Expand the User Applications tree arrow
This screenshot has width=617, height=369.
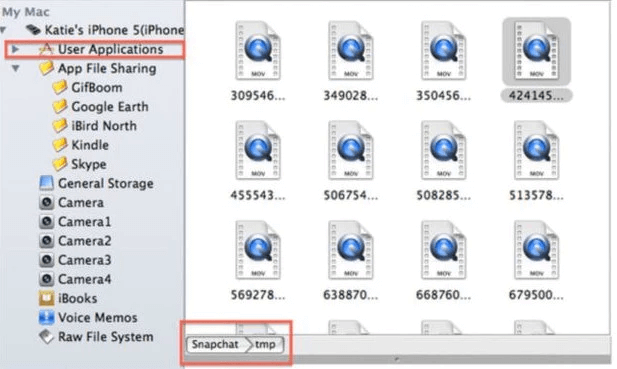15,50
